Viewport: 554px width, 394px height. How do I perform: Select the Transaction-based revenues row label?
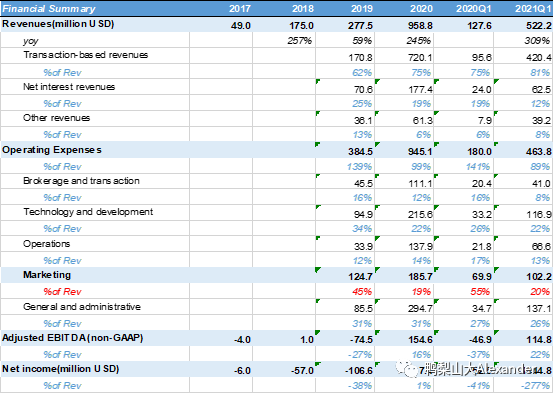pyautogui.click(x=86, y=55)
